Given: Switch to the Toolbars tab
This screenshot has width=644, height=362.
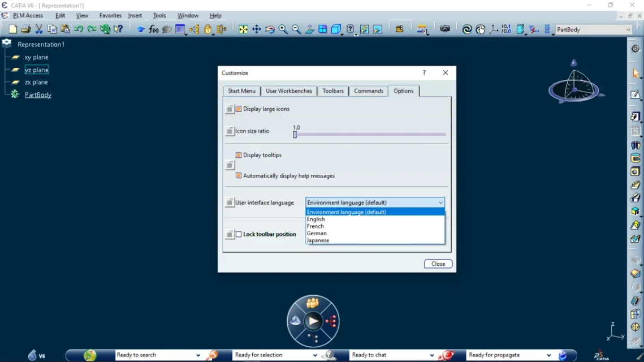Looking at the screenshot, I should 333,91.
